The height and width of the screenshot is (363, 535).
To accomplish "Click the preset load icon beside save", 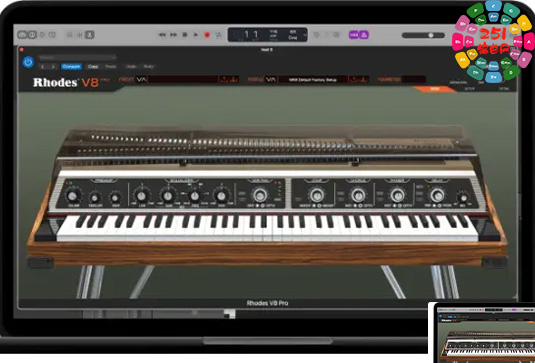I will pos(233,79).
